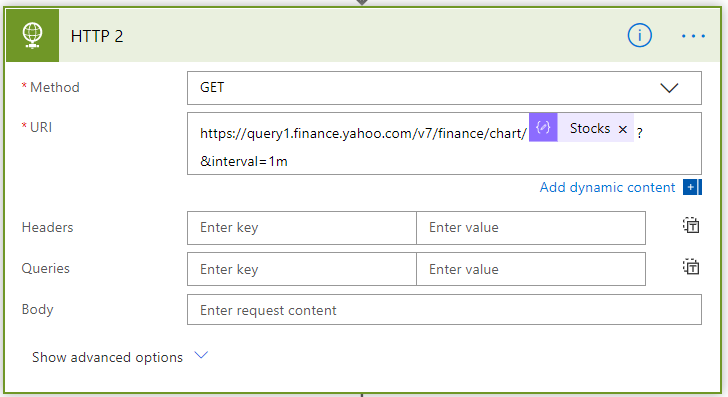Open the three-dot menu of HTTP 2
Viewport: 728px width, 397px height.
tap(693, 36)
